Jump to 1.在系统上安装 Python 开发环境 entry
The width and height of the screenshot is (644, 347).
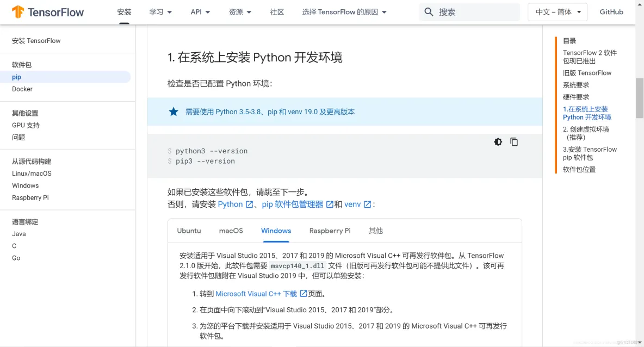[587, 113]
